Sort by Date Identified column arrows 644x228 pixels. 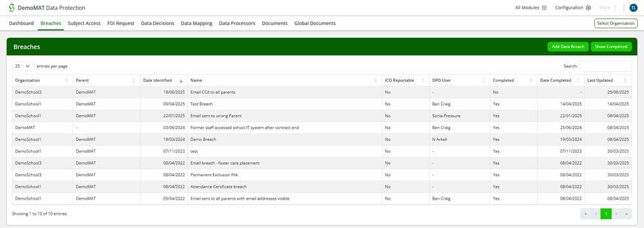point(180,81)
